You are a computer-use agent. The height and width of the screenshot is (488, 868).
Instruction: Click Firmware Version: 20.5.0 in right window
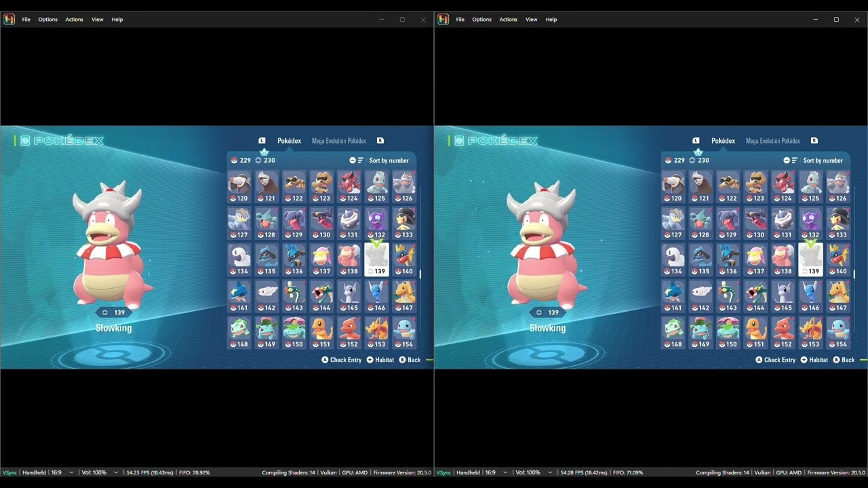click(x=836, y=472)
